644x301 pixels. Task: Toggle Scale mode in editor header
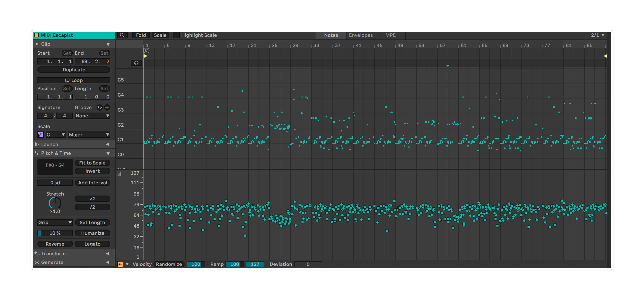[160, 35]
